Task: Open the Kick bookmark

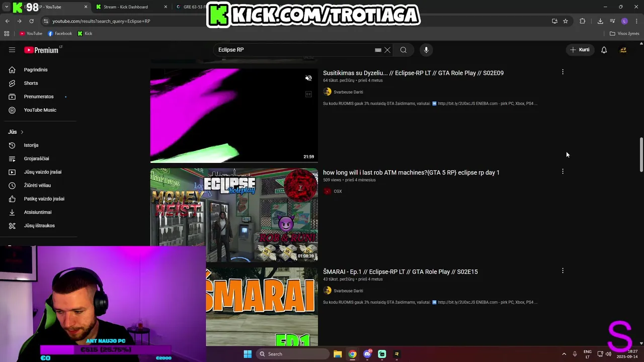Action: 85,34
